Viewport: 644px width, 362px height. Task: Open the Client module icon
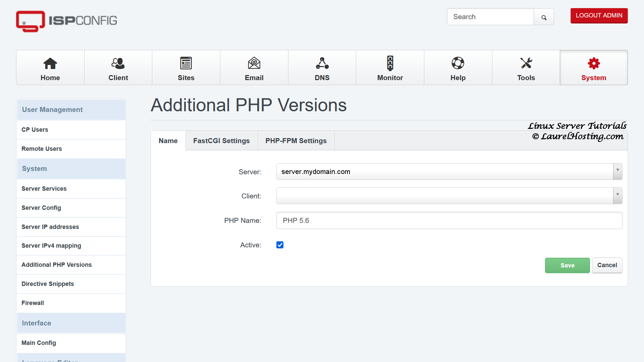tap(118, 63)
